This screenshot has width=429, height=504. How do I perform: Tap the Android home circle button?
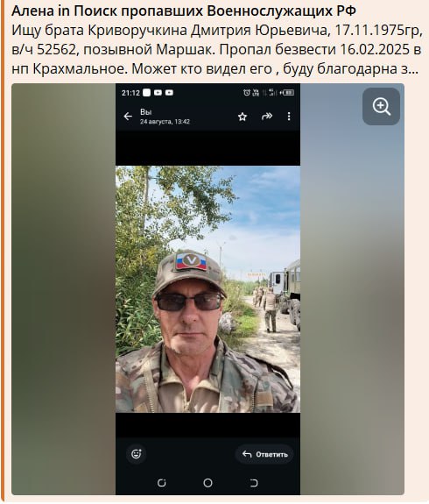point(207,483)
